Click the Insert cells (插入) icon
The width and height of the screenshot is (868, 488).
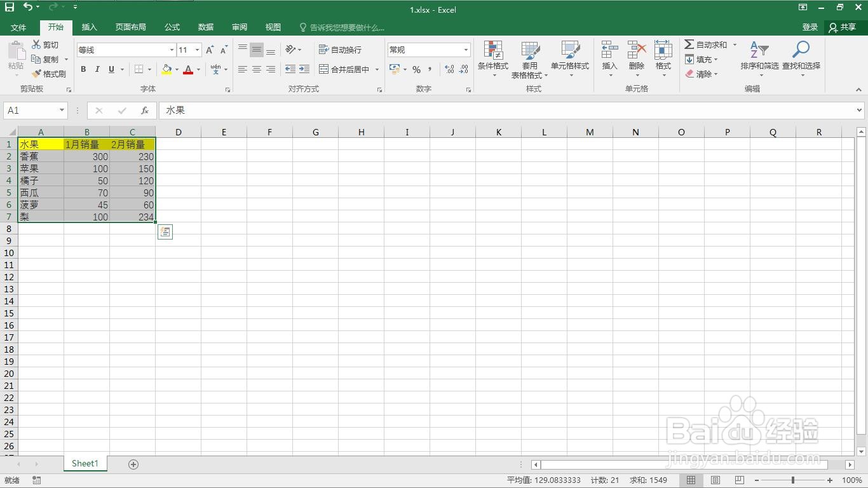click(x=609, y=58)
